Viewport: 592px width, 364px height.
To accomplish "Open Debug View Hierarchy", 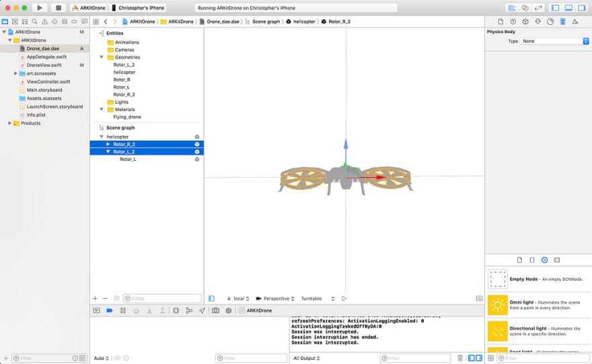I will tap(176, 310).
